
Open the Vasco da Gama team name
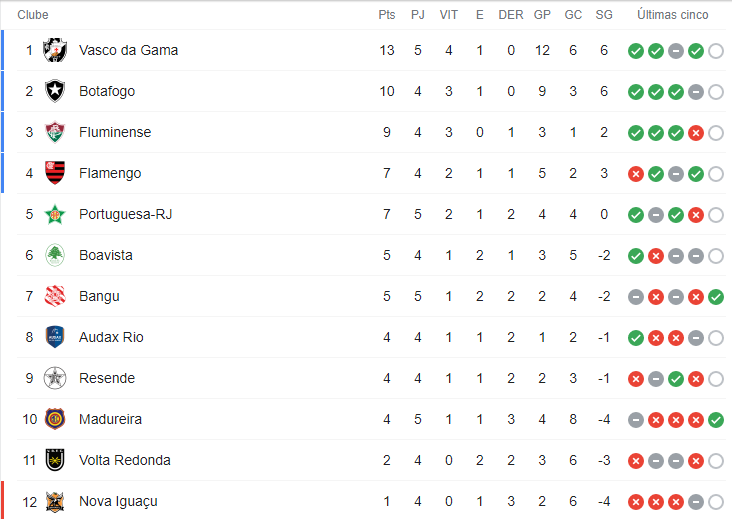(128, 50)
